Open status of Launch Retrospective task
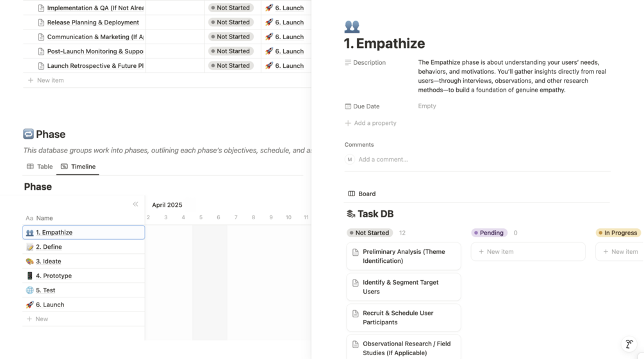This screenshot has height=359, width=644. [231, 65]
